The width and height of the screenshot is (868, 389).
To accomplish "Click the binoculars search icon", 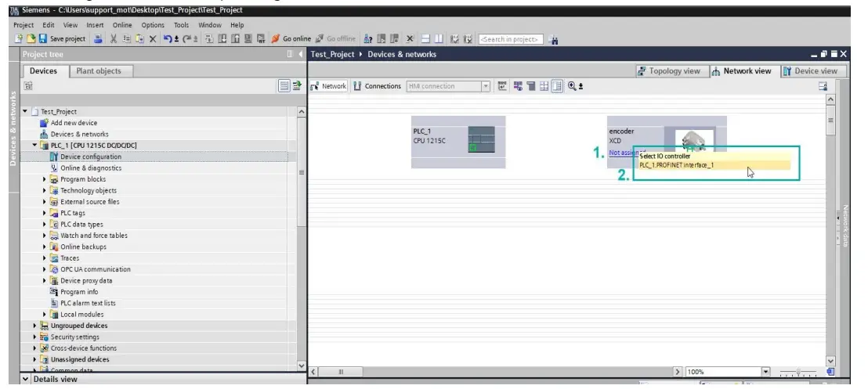I will coord(554,39).
